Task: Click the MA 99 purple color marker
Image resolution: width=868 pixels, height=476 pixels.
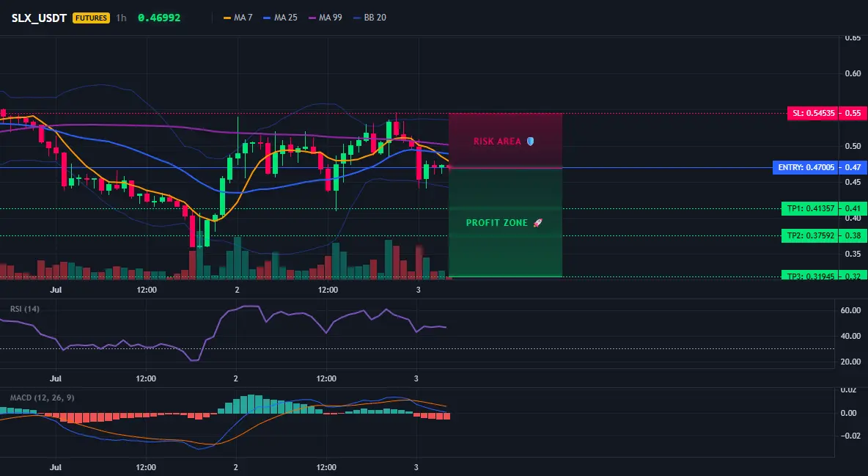Action: (x=312, y=18)
